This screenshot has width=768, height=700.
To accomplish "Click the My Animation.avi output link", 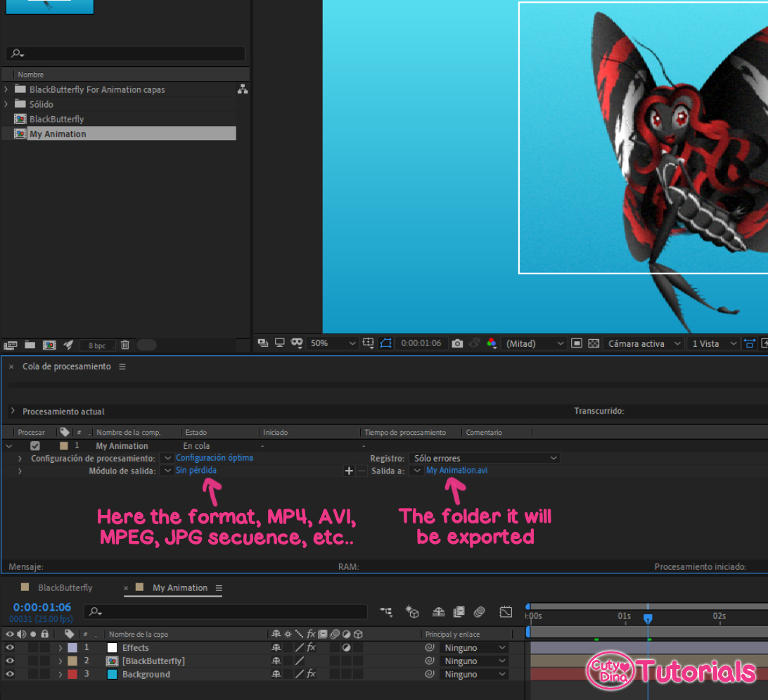I will pyautogui.click(x=456, y=470).
